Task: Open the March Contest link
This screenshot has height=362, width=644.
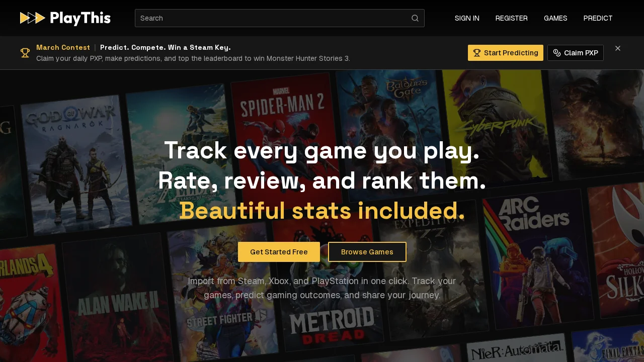Action: pyautogui.click(x=63, y=47)
